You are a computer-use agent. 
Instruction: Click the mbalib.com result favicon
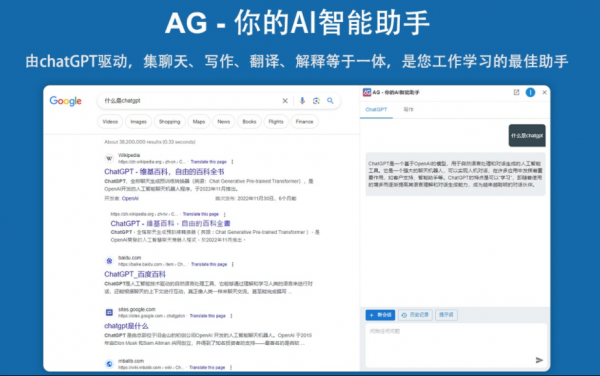coord(109,364)
